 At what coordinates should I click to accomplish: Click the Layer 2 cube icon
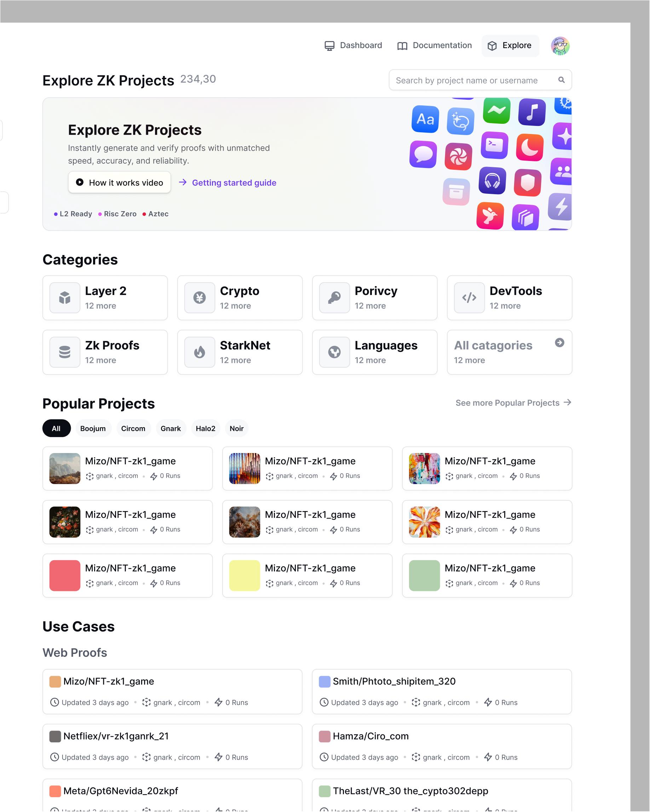(65, 297)
